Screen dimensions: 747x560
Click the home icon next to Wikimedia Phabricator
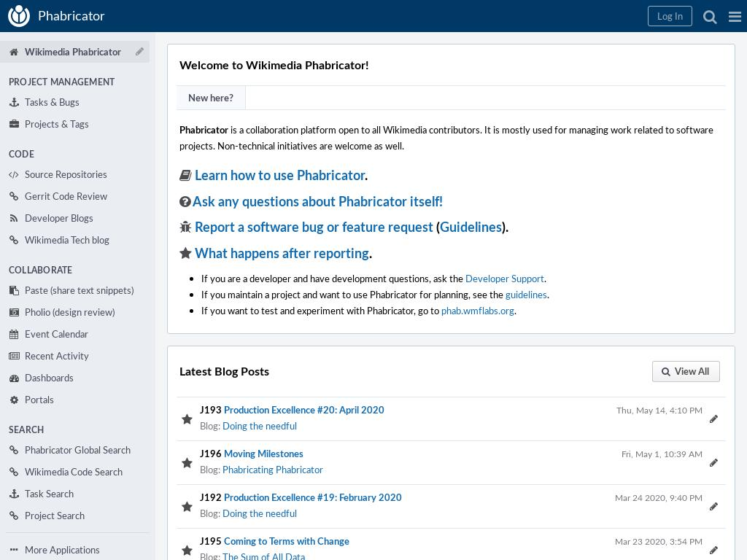14,52
